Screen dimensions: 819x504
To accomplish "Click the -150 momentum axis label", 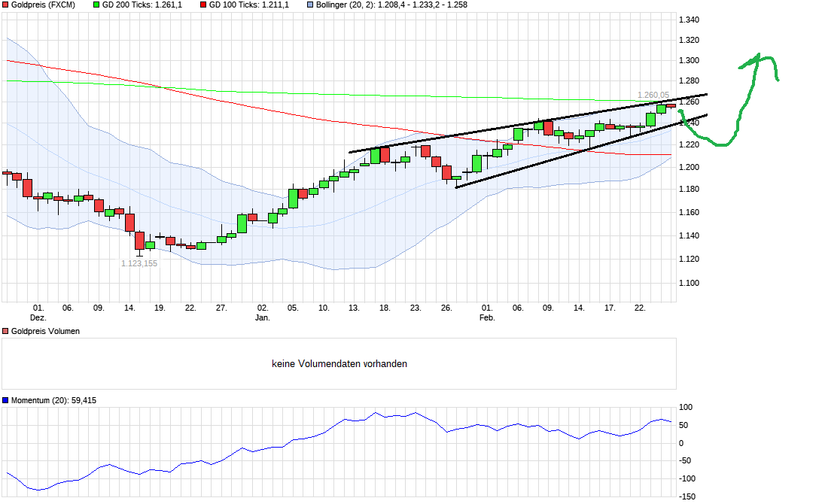I will (x=687, y=496).
